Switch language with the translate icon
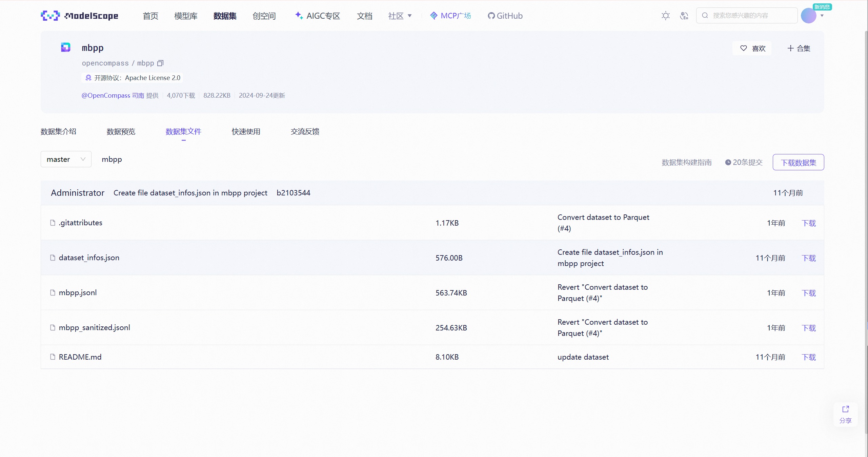 coord(684,16)
